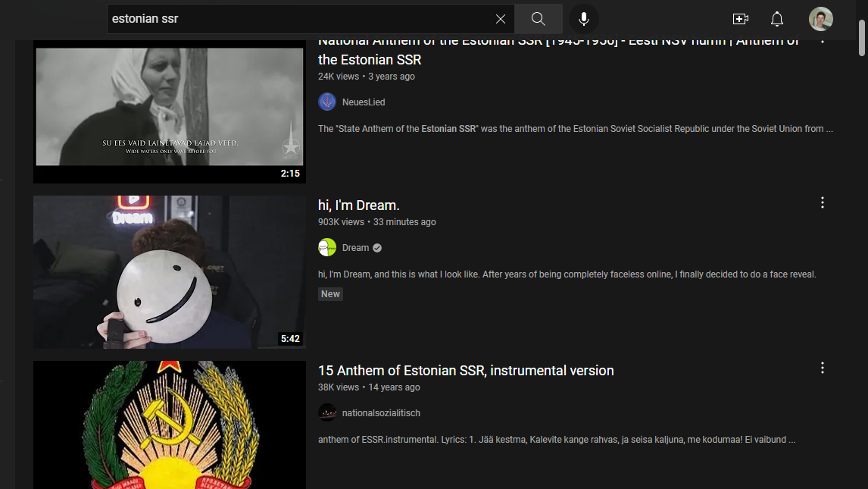Start voice search with microphone icon
This screenshot has height=489, width=868.
pyautogui.click(x=584, y=19)
